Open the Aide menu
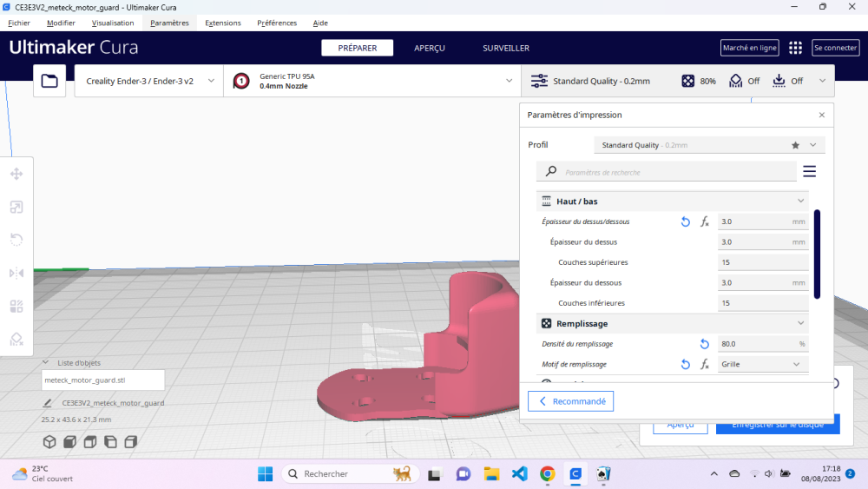Image resolution: width=868 pixels, height=489 pixels. pos(320,23)
